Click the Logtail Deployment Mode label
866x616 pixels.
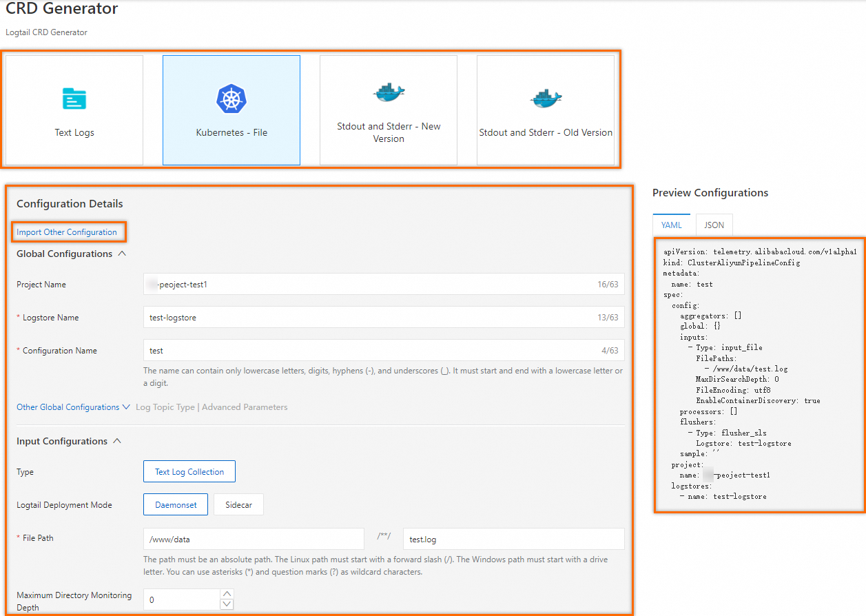click(64, 505)
